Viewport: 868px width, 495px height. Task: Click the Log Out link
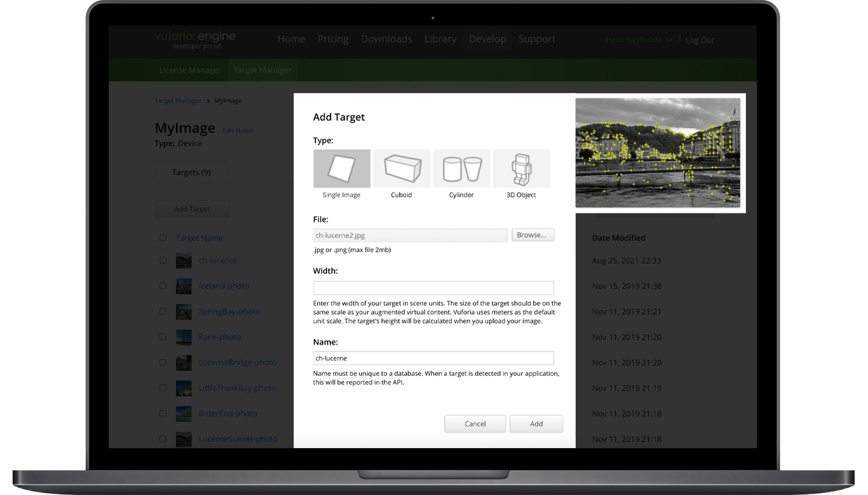pos(700,40)
